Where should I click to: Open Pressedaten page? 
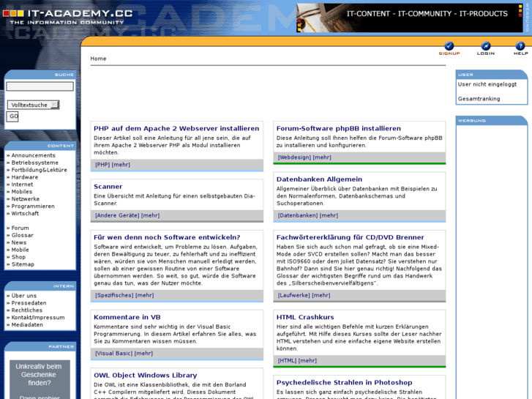[29, 303]
